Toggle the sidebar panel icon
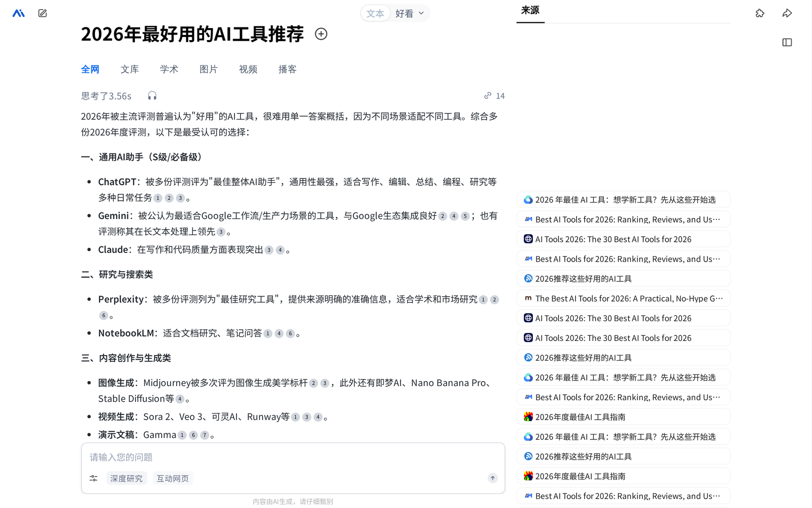812x508 pixels. tap(787, 43)
